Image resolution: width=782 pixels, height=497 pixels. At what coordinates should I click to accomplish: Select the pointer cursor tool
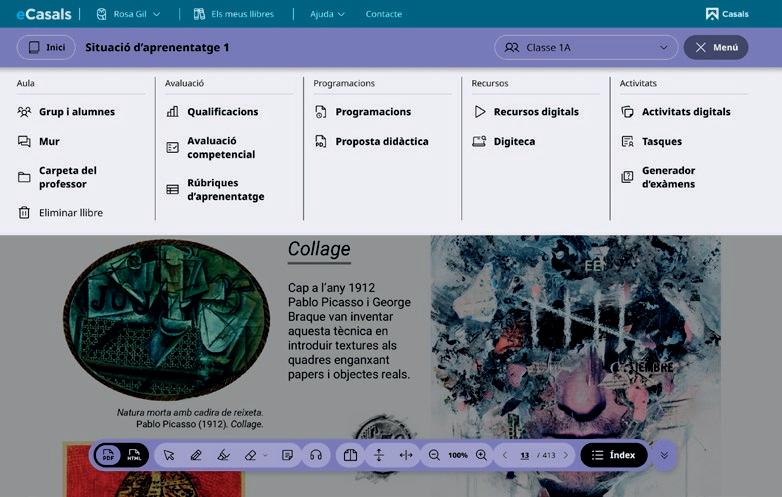pos(169,455)
